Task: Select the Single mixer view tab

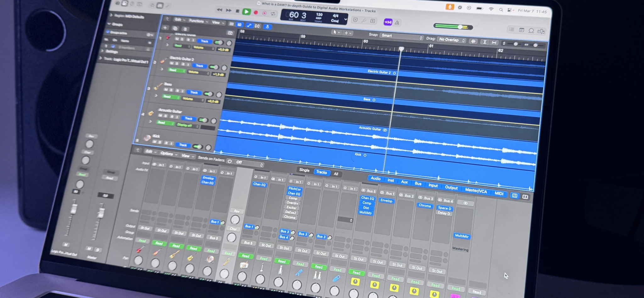Action: (x=304, y=170)
